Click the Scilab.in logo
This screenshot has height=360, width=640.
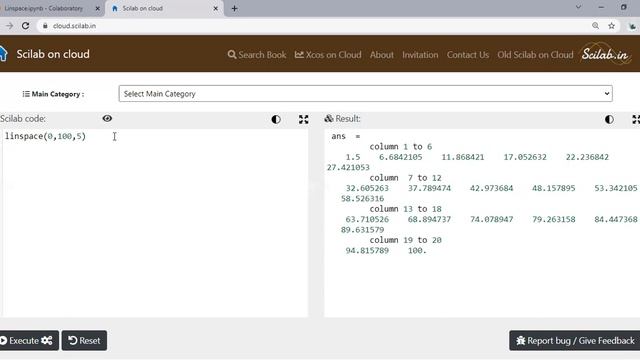pyautogui.click(x=606, y=54)
